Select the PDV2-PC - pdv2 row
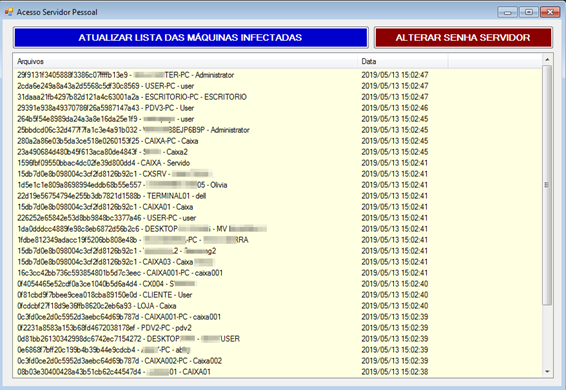 pyautogui.click(x=277, y=328)
